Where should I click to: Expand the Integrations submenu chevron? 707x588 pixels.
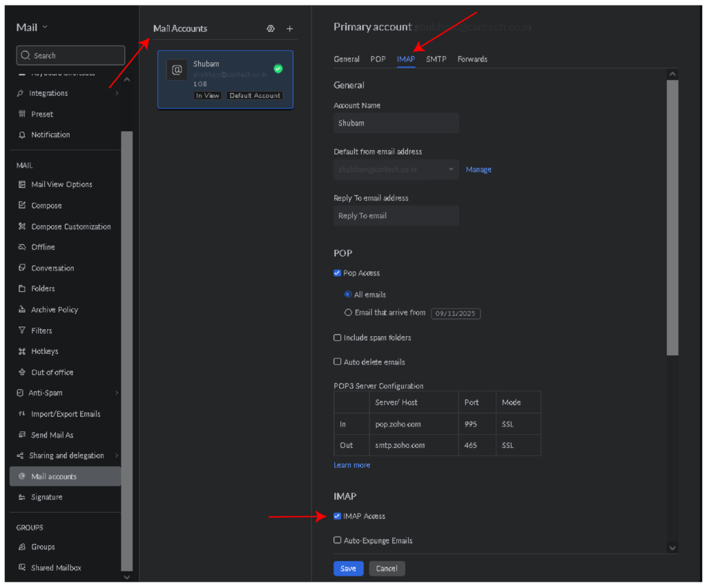(116, 93)
